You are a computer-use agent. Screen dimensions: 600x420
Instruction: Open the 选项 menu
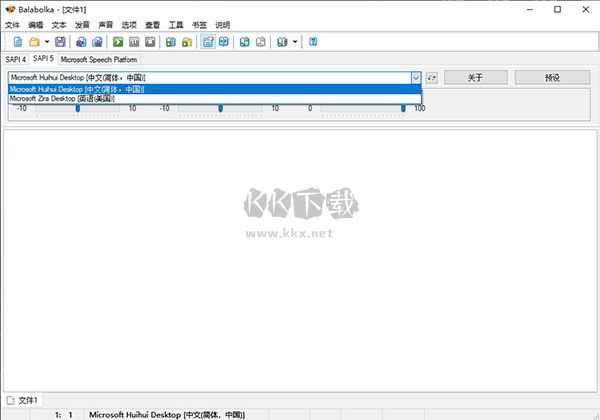(129, 25)
